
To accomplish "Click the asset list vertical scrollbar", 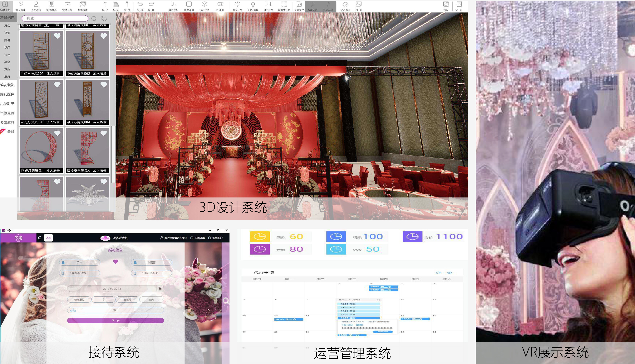I will click(113, 154).
